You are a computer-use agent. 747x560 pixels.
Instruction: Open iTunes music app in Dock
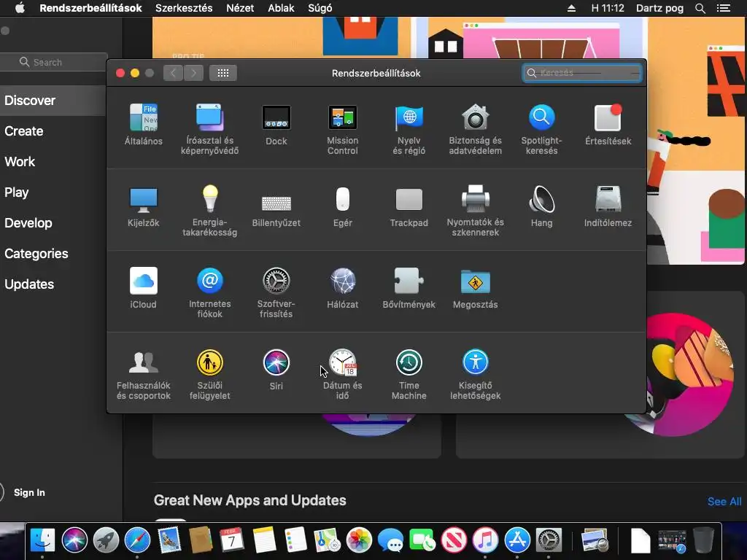[485, 540]
